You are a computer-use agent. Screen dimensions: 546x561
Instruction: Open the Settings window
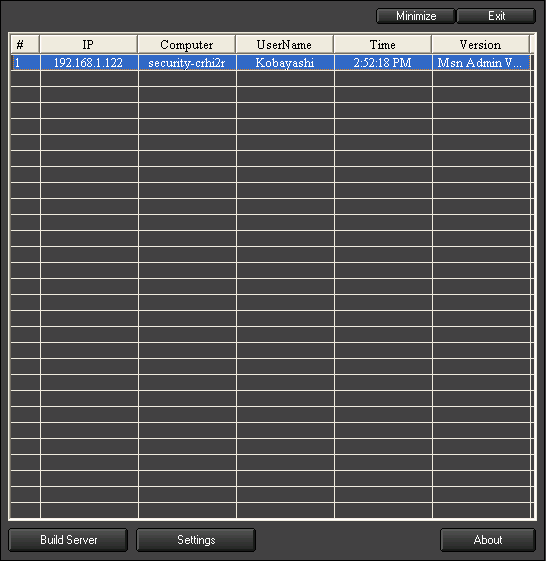click(x=196, y=540)
